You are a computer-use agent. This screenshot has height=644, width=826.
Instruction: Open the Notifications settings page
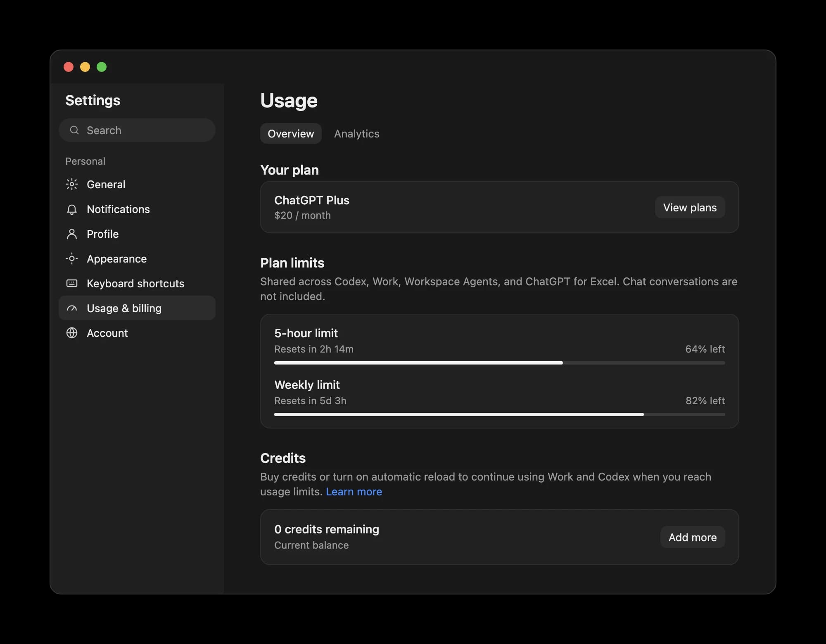pos(137,209)
